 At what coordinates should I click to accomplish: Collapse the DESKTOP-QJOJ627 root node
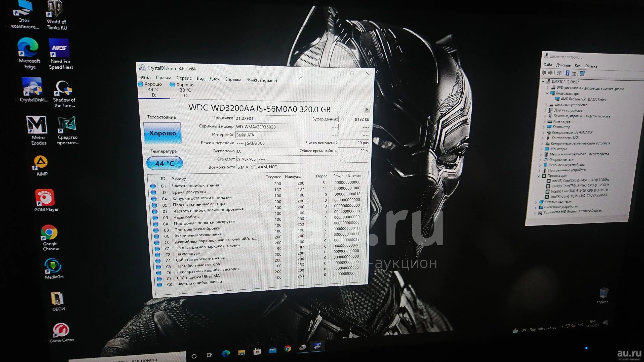pyautogui.click(x=543, y=81)
